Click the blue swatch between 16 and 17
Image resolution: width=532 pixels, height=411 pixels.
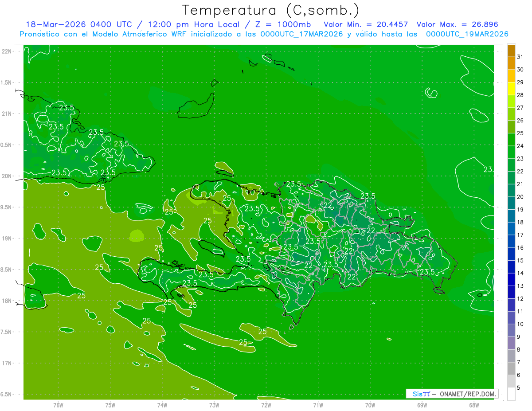pyautogui.click(x=511, y=241)
